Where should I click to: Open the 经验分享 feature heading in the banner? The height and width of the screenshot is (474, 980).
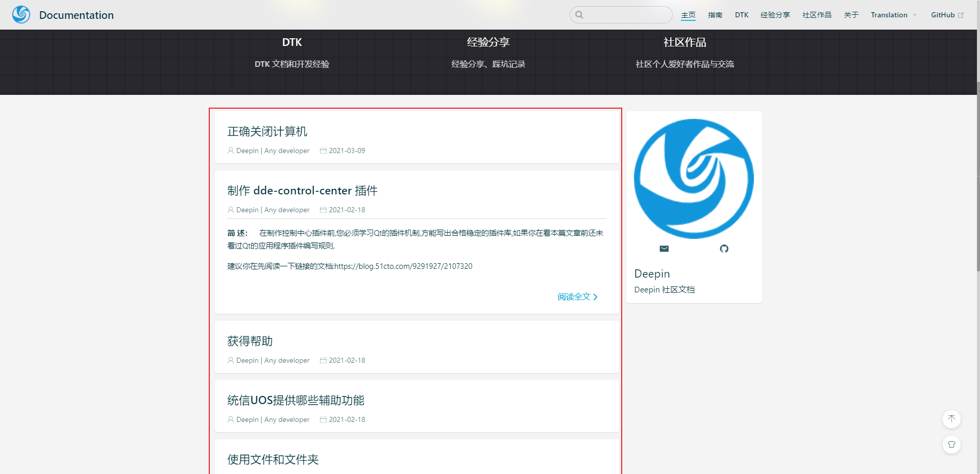pos(488,42)
